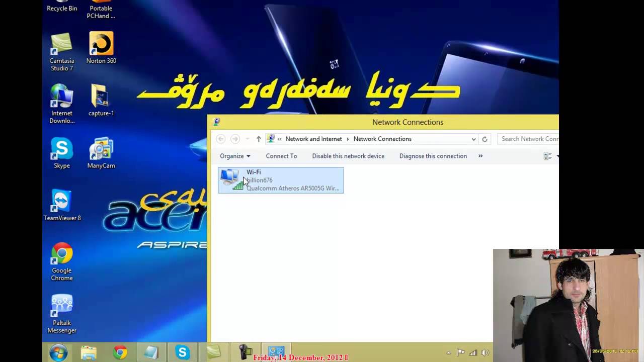Show more toolbar commands chevron

[480, 156]
